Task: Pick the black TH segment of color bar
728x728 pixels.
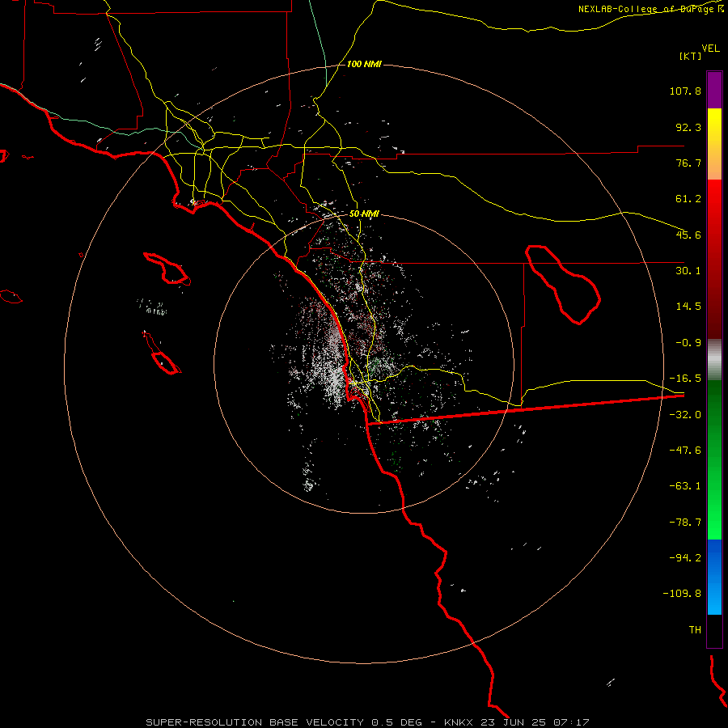Action: [x=714, y=631]
